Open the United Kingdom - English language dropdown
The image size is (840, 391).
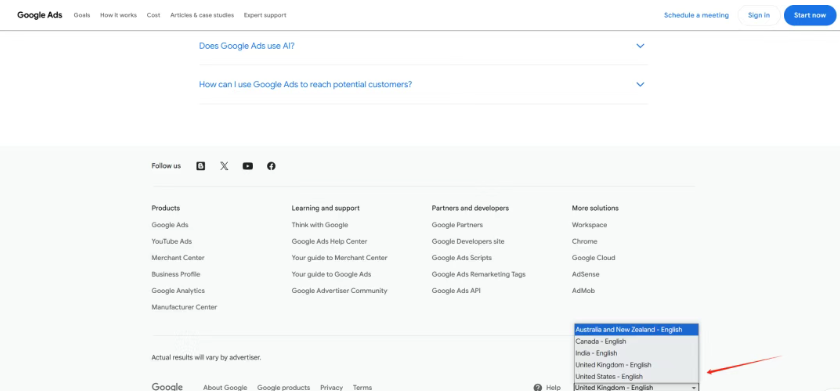636,387
